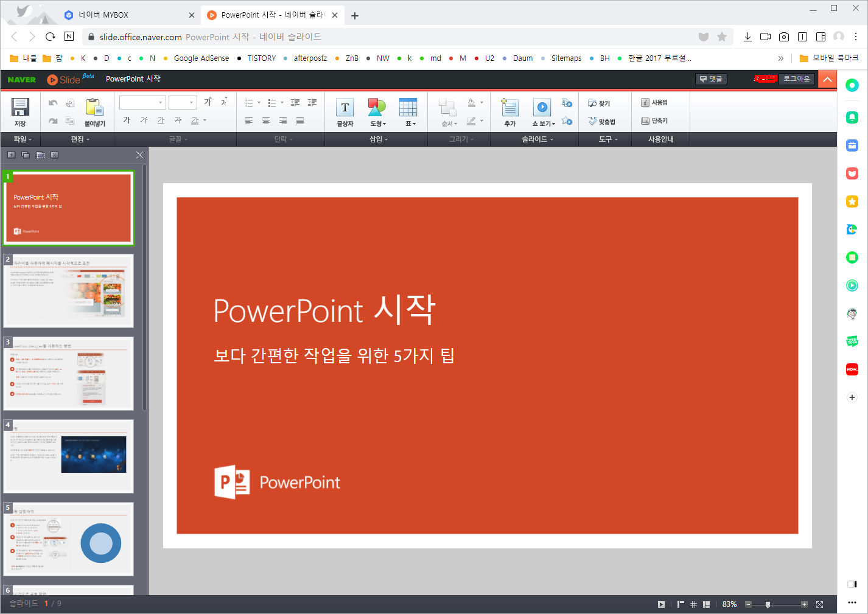This screenshot has height=614, width=868.
Task: Decrease font size with smaller 가 icon
Action: (225, 102)
